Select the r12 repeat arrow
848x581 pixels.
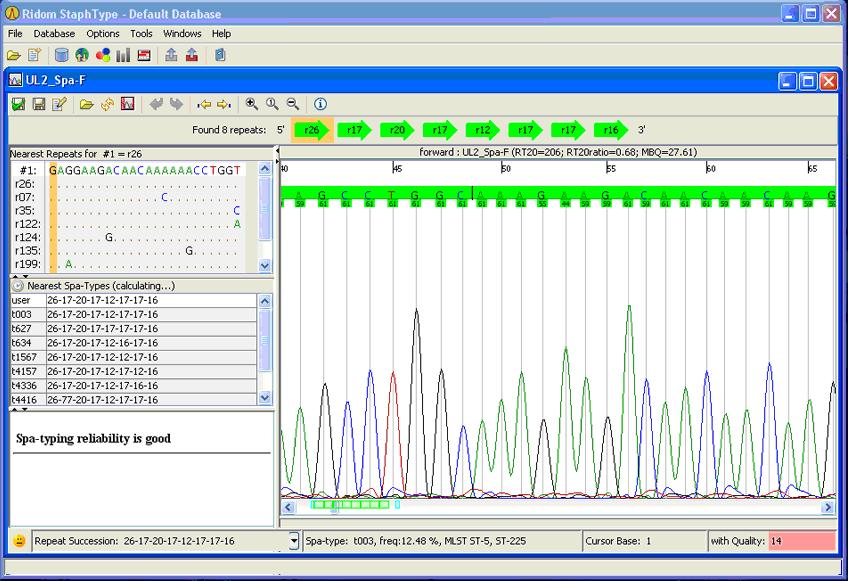click(483, 130)
